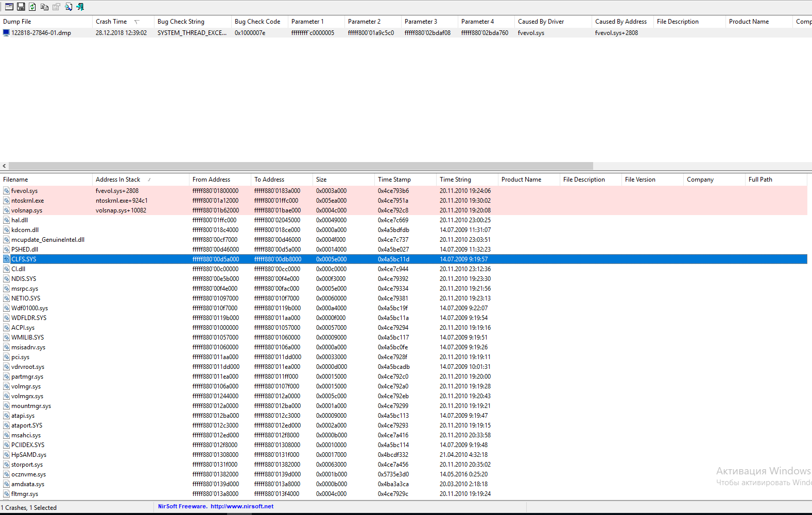Click the file icon next to atapi.sys

6,416
